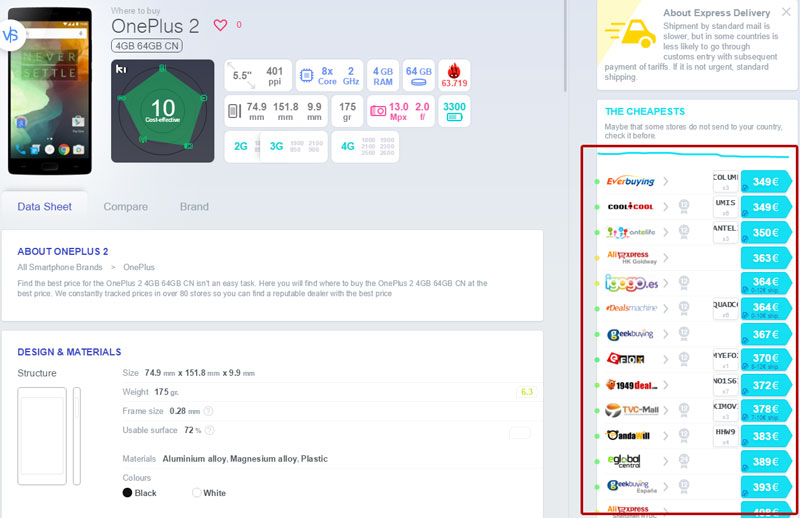Image resolution: width=800 pixels, height=518 pixels.
Task: Click the DealsMachine store logo
Action: click(x=631, y=308)
